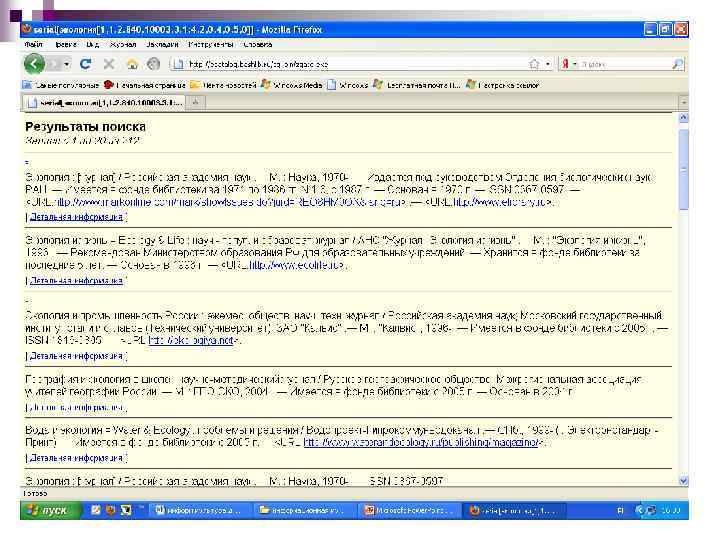Click the network tray icon
This screenshot has height=540, width=720.
tap(651, 510)
